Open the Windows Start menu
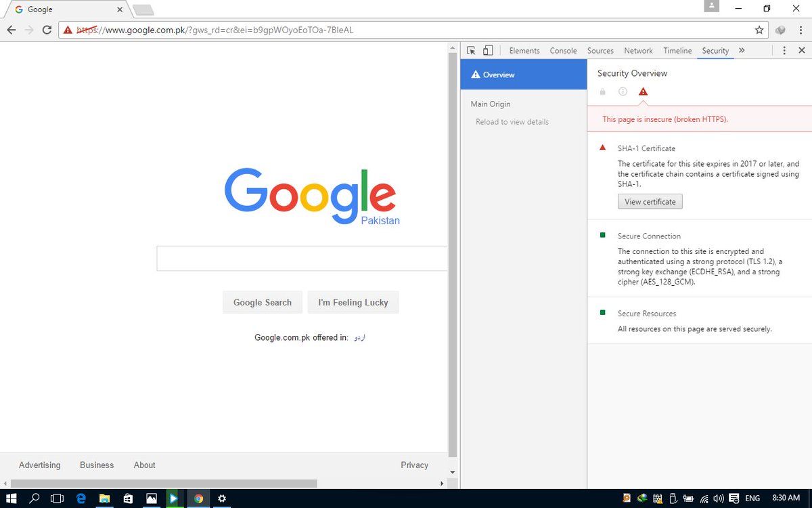Image resolution: width=812 pixels, height=508 pixels. (12, 499)
